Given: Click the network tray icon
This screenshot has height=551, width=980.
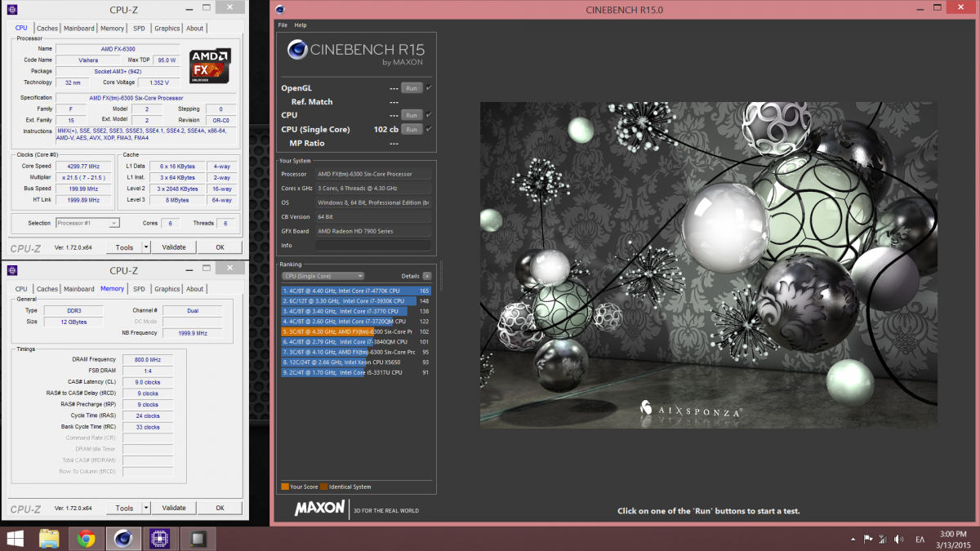Looking at the screenshot, I should 883,539.
